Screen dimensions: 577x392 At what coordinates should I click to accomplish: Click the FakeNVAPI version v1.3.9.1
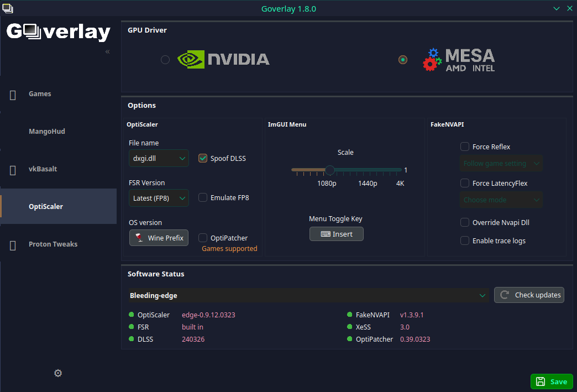pyautogui.click(x=412, y=315)
